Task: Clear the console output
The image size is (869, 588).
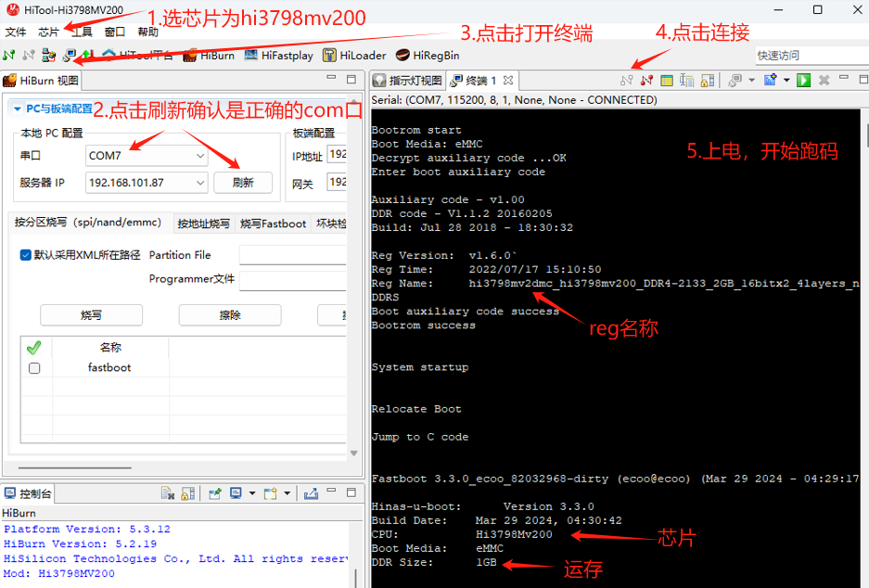Action: pos(167,493)
